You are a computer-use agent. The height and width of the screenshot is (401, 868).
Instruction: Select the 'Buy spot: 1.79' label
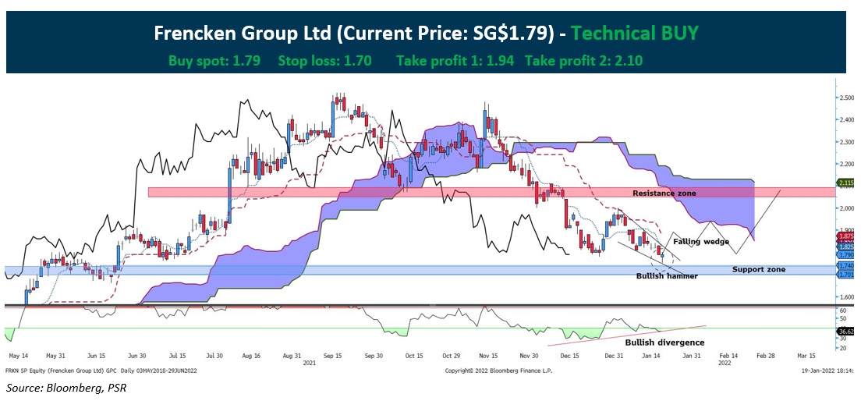(214, 61)
